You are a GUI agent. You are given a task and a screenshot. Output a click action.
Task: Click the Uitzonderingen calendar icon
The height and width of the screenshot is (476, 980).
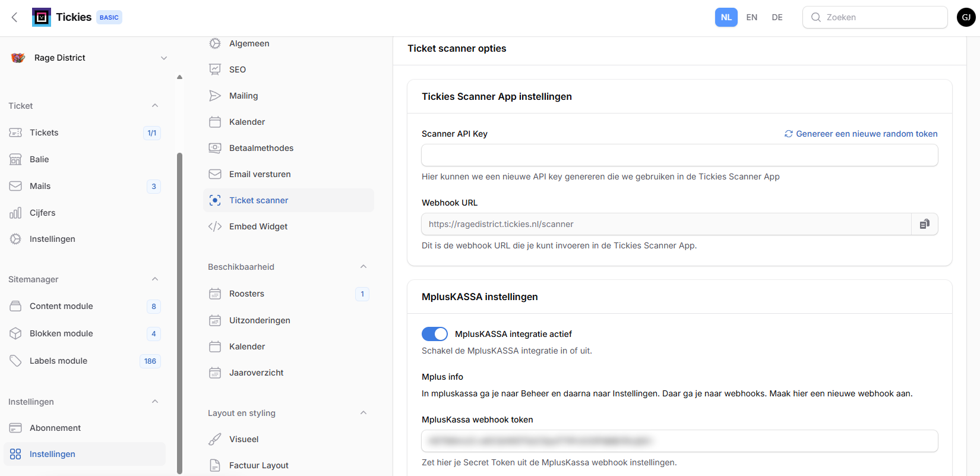tap(215, 320)
